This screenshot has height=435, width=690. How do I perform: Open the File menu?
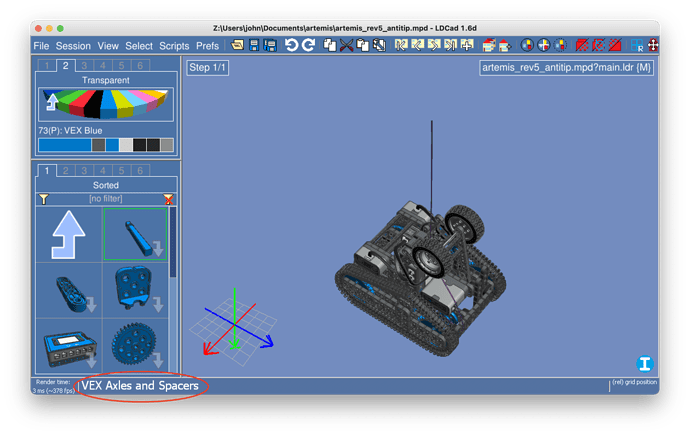click(41, 46)
